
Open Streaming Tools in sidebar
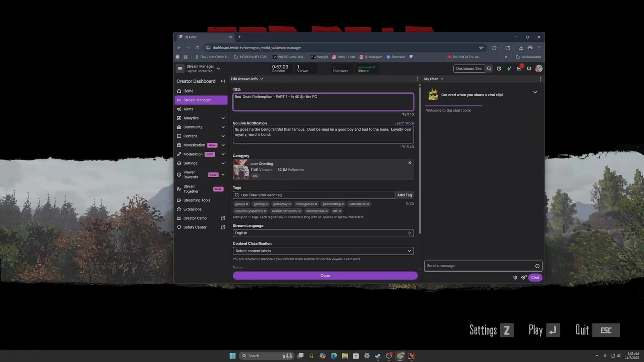(201, 200)
